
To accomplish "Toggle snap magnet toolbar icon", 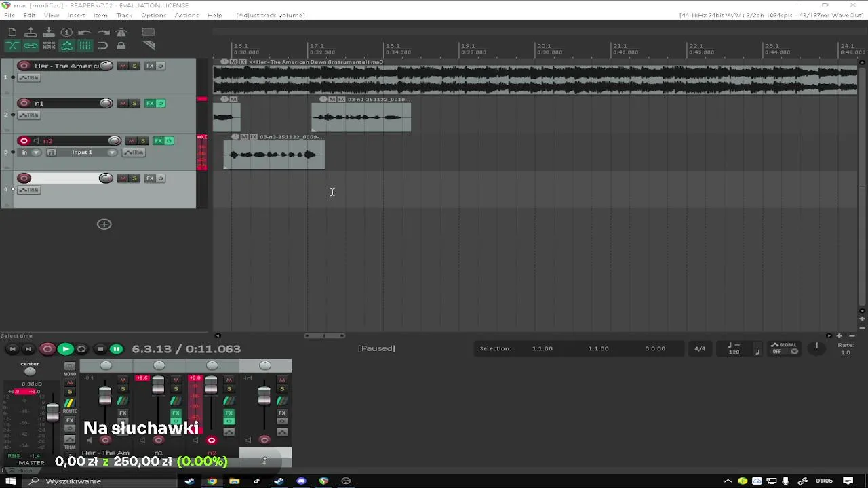I will (x=103, y=46).
